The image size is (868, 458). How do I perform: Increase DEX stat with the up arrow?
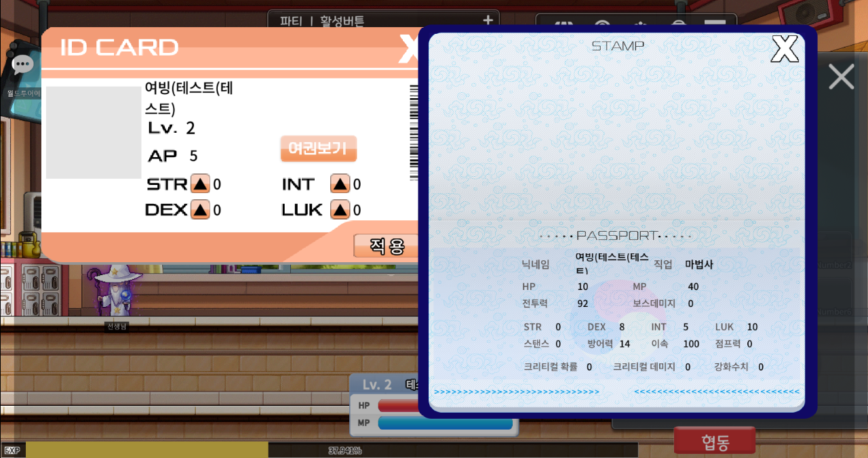200,210
